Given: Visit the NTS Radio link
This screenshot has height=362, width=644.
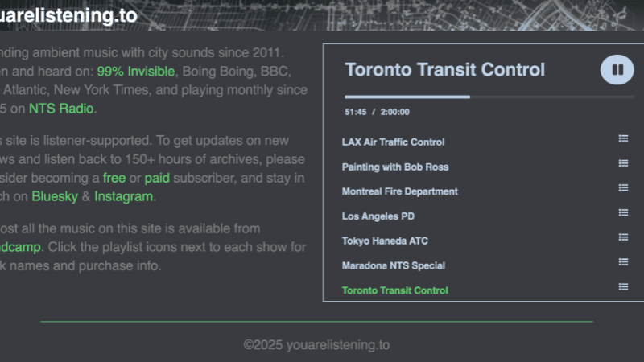Looking at the screenshot, I should click(61, 108).
